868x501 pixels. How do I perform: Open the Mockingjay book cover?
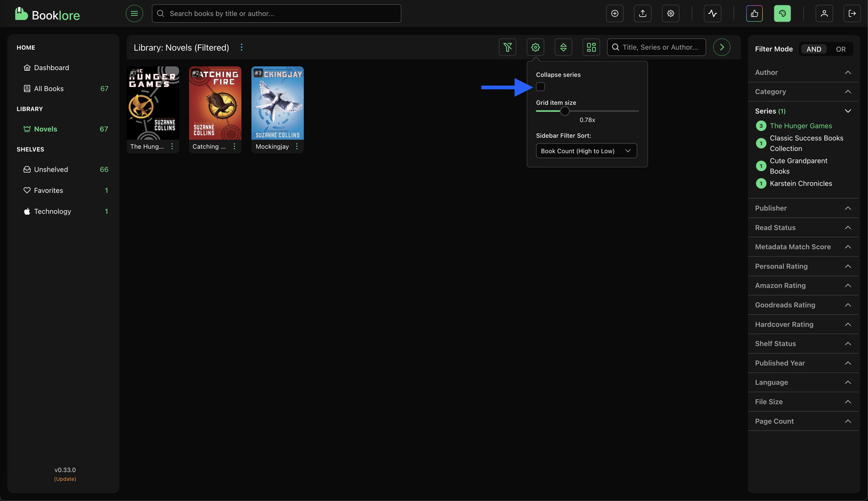pos(278,103)
